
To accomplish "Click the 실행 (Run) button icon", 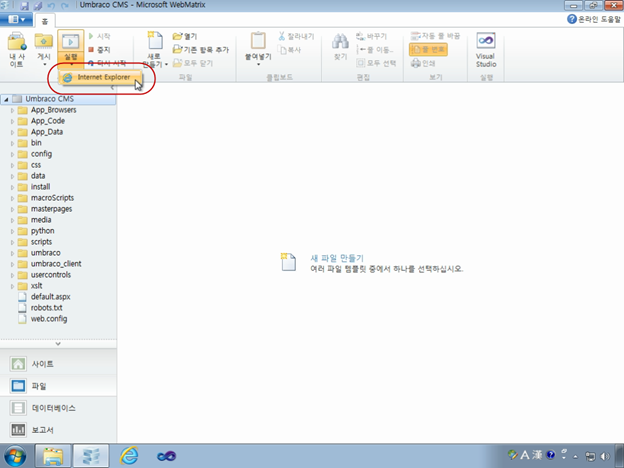I will [x=70, y=41].
